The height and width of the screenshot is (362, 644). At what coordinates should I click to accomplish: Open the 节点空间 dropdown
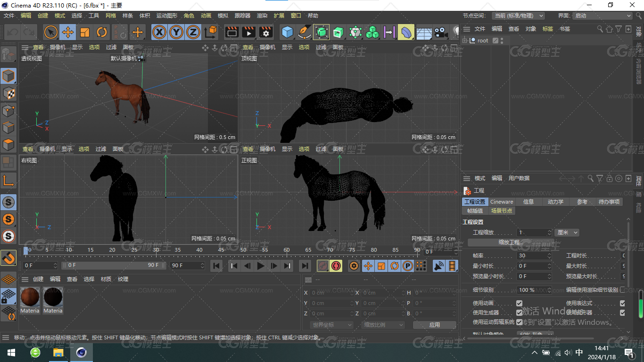pyautogui.click(x=518, y=16)
